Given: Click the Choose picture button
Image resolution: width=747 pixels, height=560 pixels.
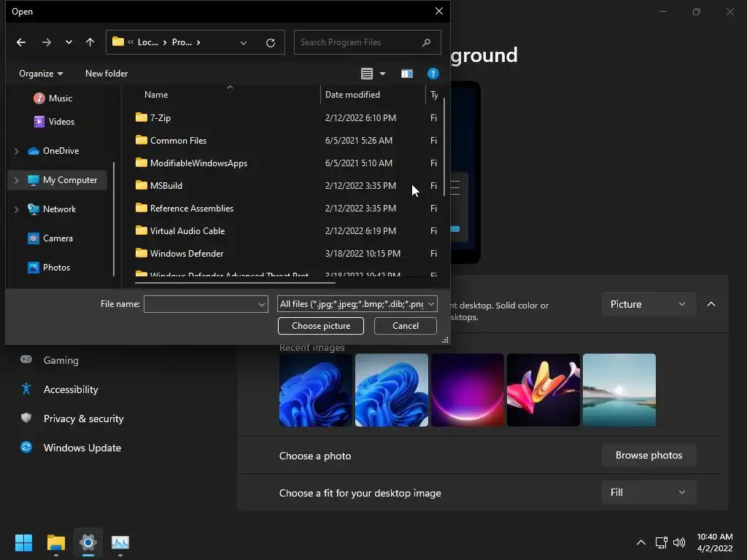Looking at the screenshot, I should (321, 326).
